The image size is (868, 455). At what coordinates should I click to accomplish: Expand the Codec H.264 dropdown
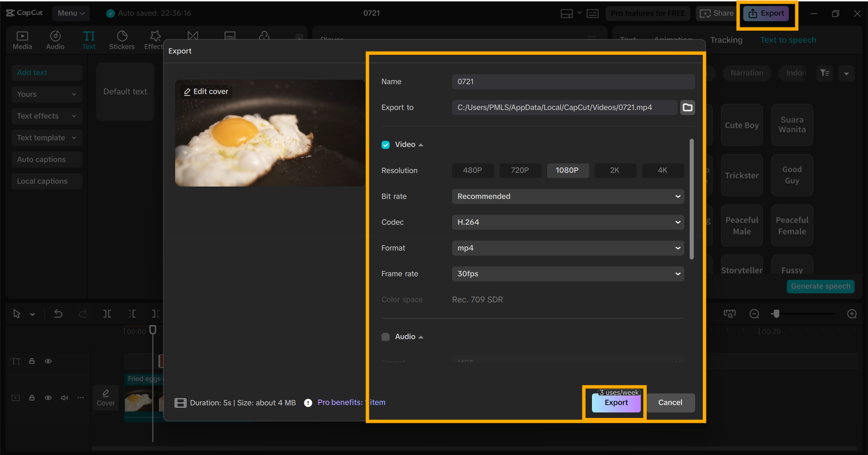point(568,222)
